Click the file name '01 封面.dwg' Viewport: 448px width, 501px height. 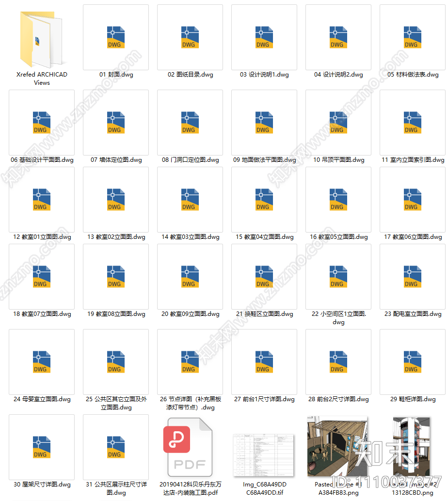116,75
